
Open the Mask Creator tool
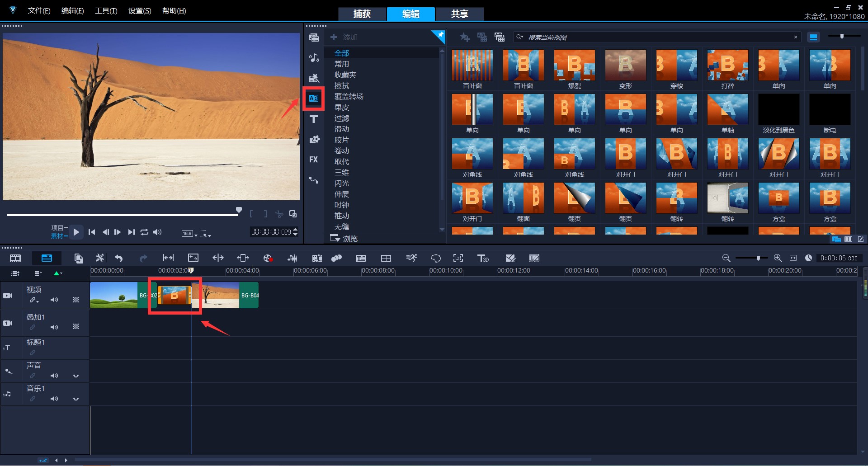click(x=436, y=258)
